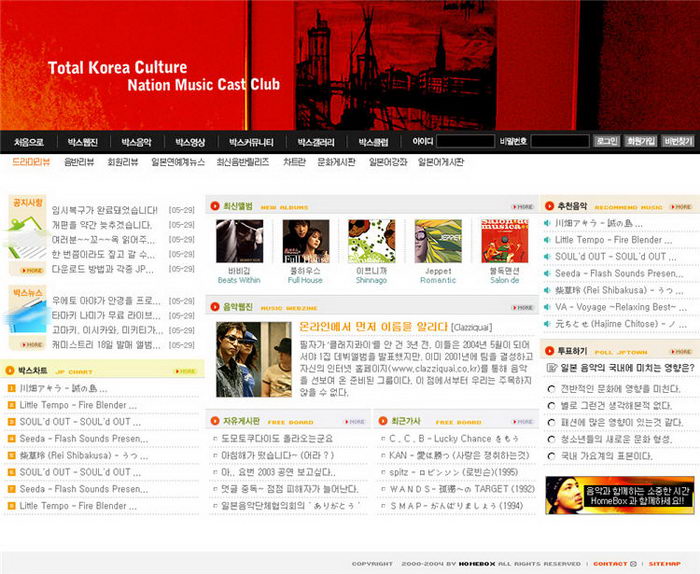
Task: Open the 박스음악 menu item
Action: (136, 142)
